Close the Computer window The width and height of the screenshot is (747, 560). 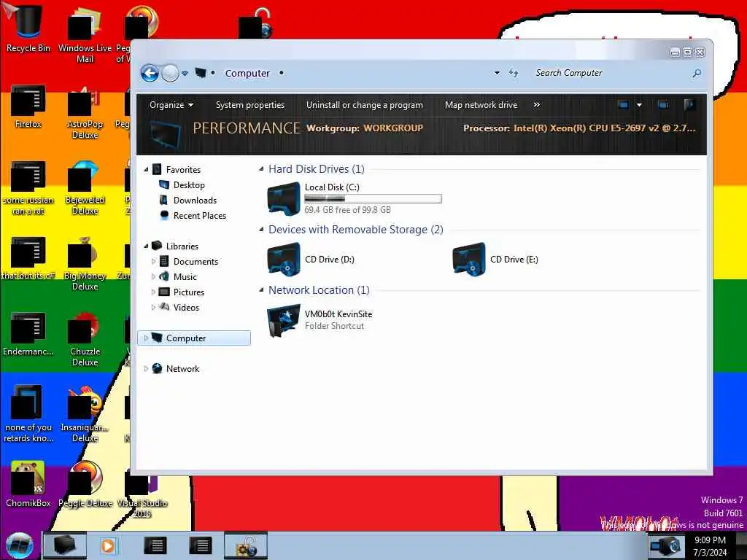pos(700,52)
